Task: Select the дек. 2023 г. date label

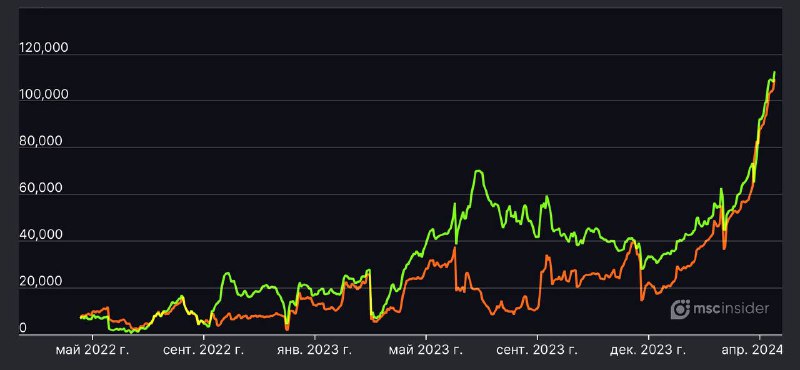Action: (648, 350)
